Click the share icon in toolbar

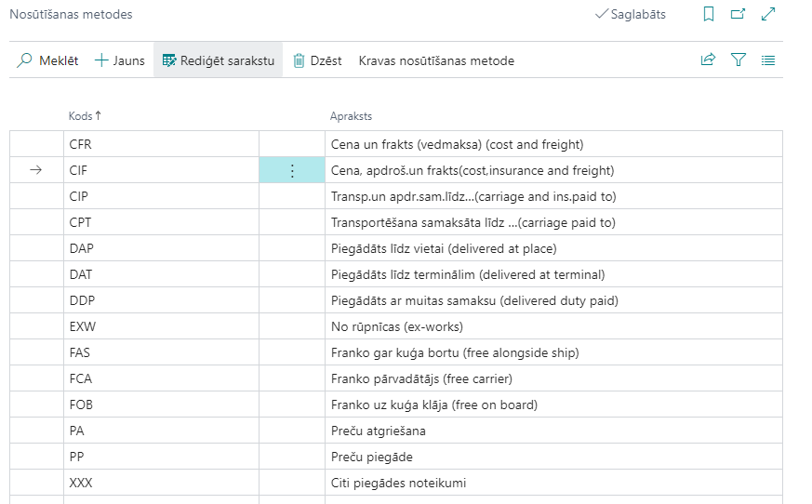click(708, 60)
